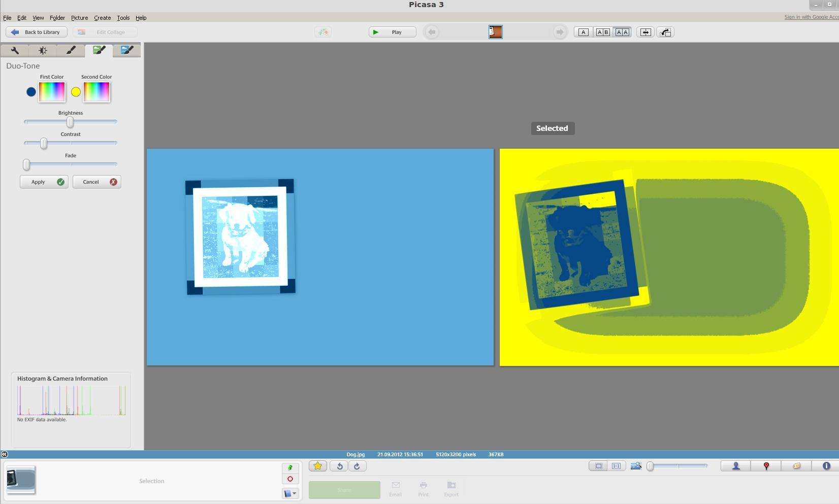The width and height of the screenshot is (839, 504).
Task: Open the batch output options dropdown
Action: click(290, 493)
